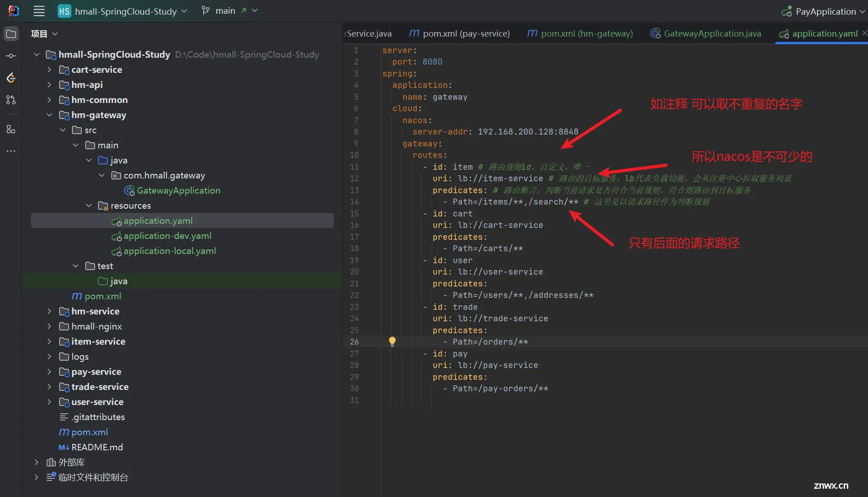Click 'Path=/users/**,/addresses/**' on line 22
Image resolution: width=868 pixels, height=497 pixels.
[523, 295]
